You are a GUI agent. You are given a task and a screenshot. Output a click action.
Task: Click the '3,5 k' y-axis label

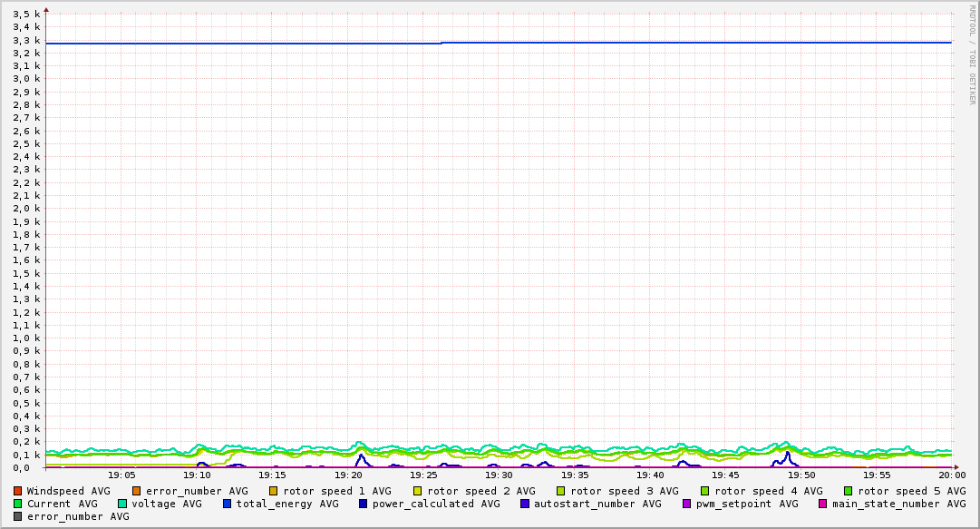26,14
